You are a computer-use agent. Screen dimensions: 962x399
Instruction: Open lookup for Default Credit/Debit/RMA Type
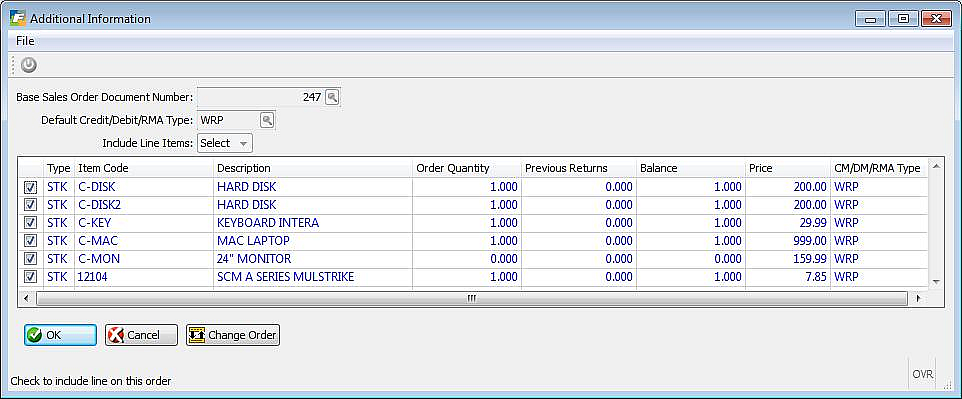pyautogui.click(x=267, y=120)
